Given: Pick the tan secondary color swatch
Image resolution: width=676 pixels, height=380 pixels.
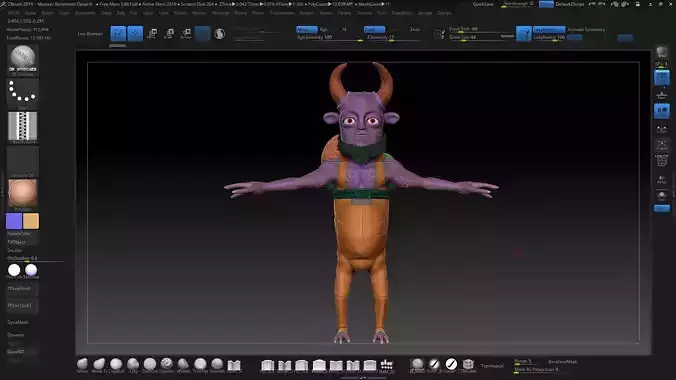Looking at the screenshot, I should coord(31,221).
